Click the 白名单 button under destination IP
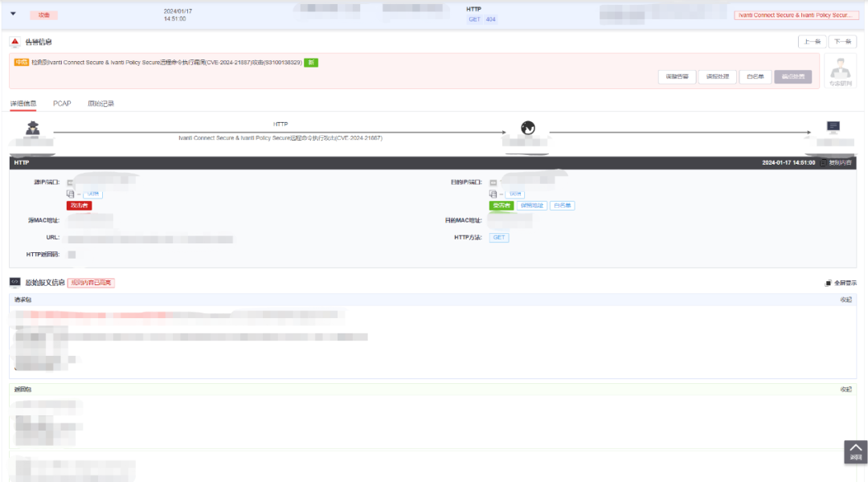Image resolution: width=868 pixels, height=482 pixels. 563,206
